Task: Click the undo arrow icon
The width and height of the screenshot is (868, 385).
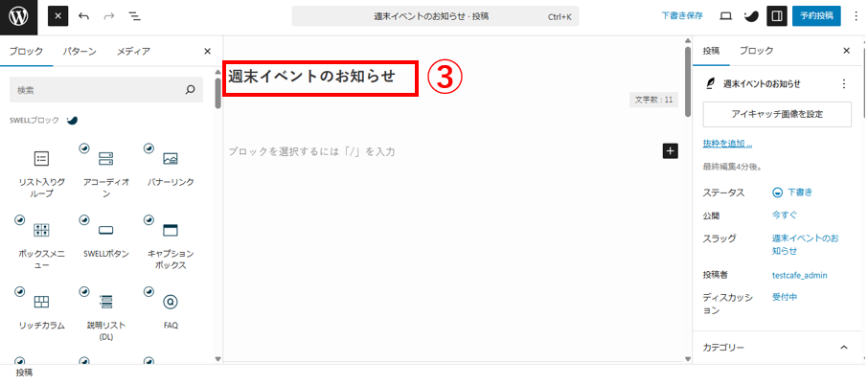Action: pos(84,16)
